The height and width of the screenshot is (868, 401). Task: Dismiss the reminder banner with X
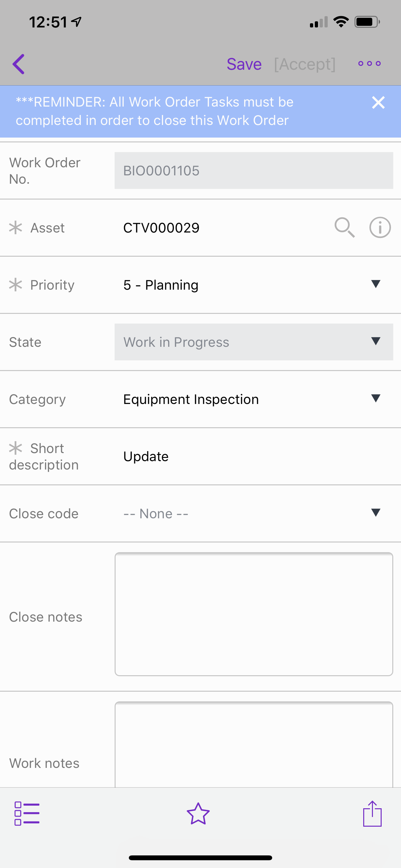pos(378,102)
